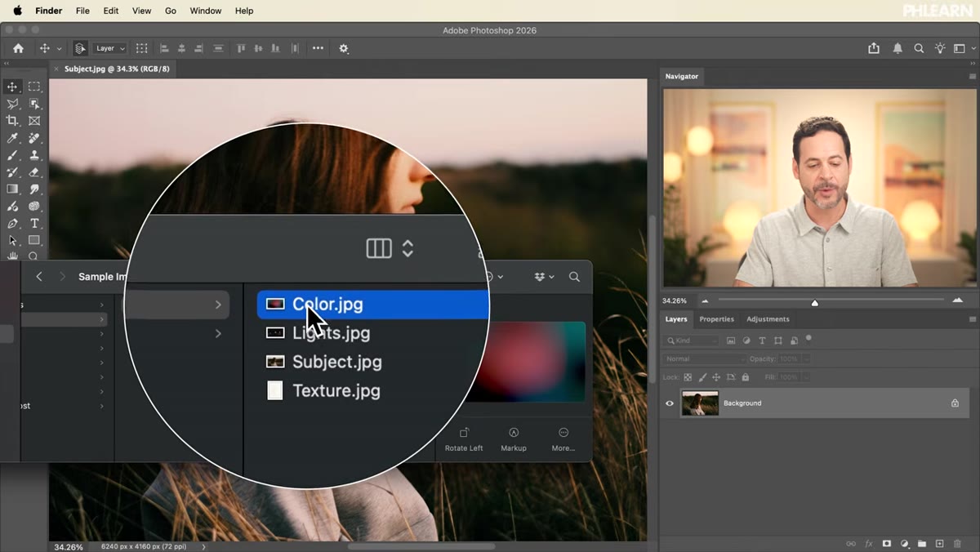
Task: Click the Share icon
Action: coord(874,48)
